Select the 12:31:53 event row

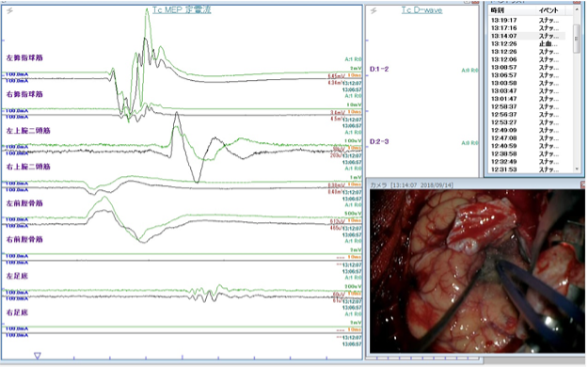(x=528, y=169)
